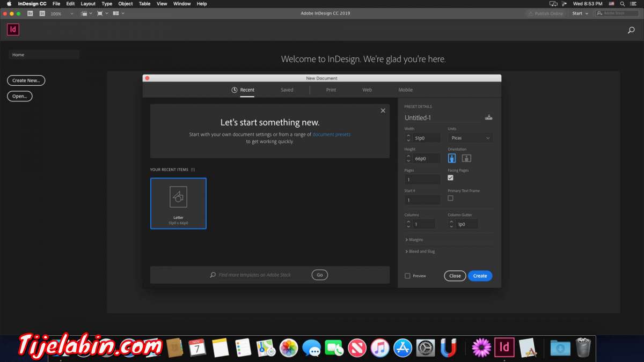Enable the Primary Text Frame checkbox

click(x=450, y=198)
